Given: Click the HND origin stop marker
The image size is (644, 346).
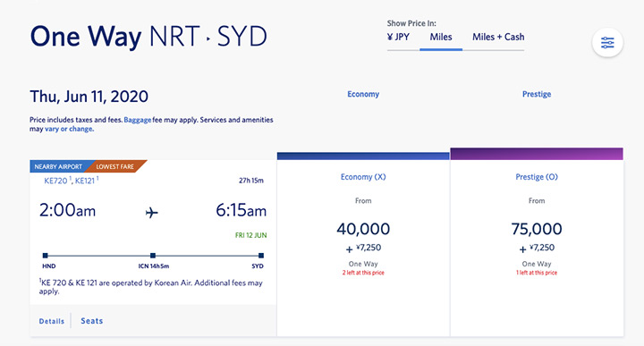Looking at the screenshot, I should pos(46,256).
